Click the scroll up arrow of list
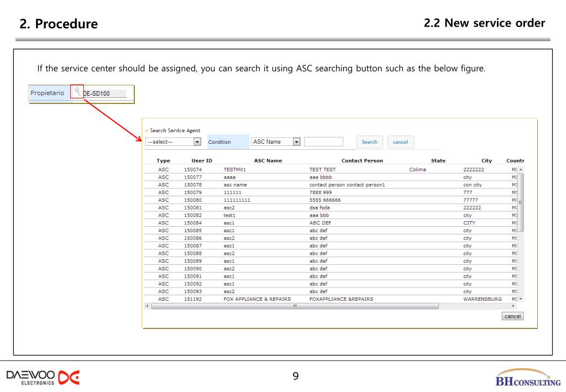566x392 pixels. tap(520, 169)
